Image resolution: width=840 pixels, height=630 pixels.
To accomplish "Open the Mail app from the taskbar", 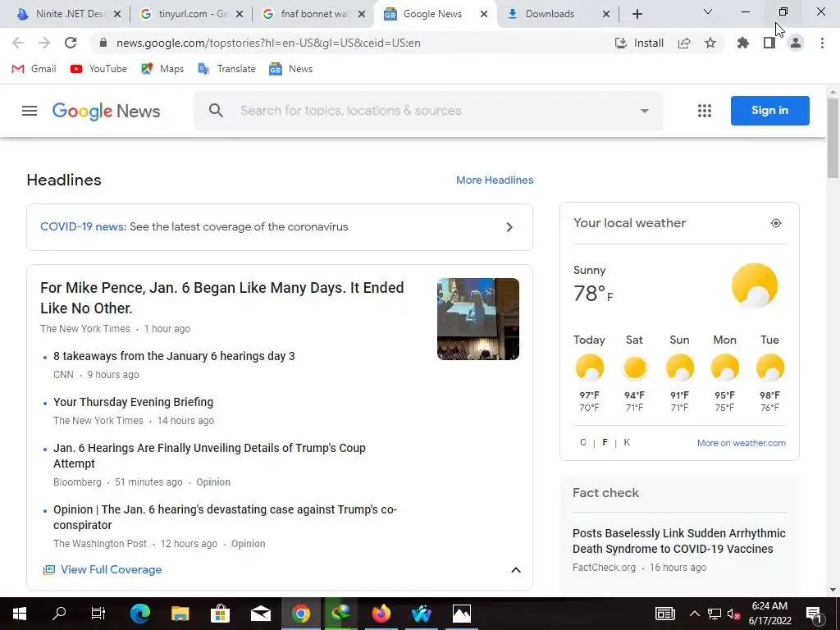I will coord(260,614).
